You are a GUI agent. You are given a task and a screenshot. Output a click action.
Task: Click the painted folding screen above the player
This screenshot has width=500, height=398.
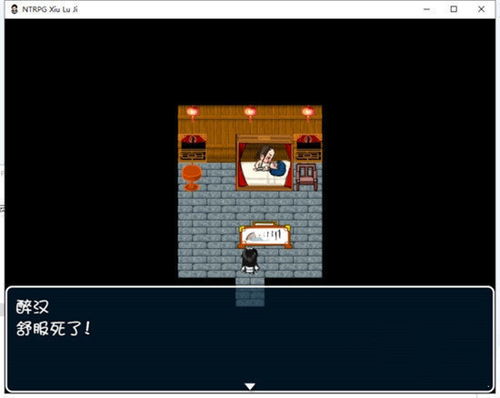pos(265,235)
